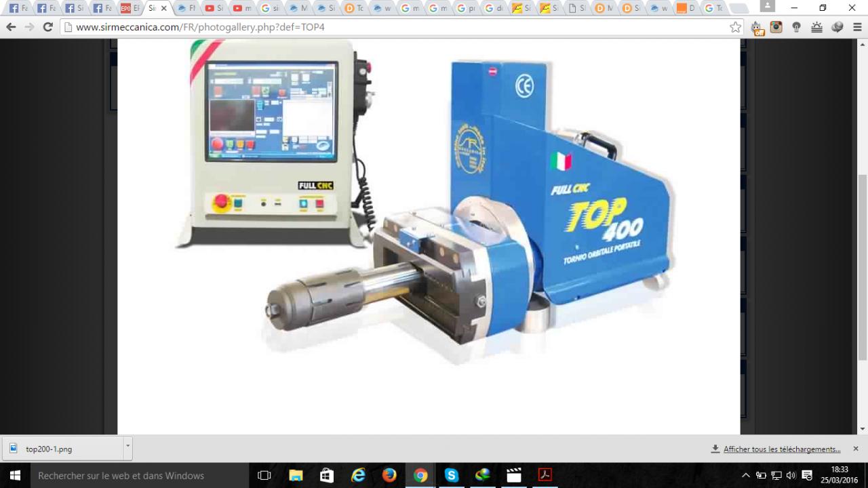The width and height of the screenshot is (868, 488).
Task: Switch to the Google tab labeled di
Action: click(x=493, y=9)
